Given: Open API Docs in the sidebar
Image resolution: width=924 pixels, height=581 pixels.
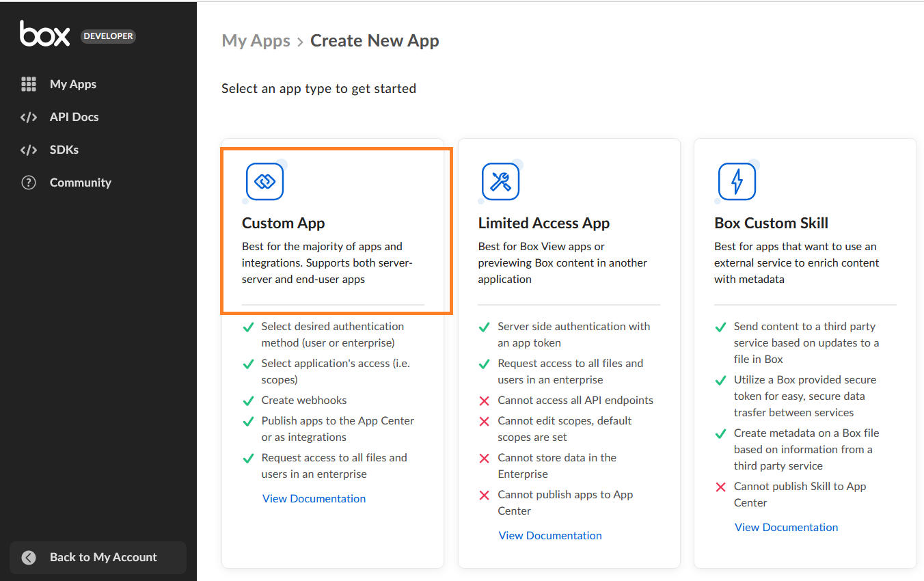Looking at the screenshot, I should [74, 117].
